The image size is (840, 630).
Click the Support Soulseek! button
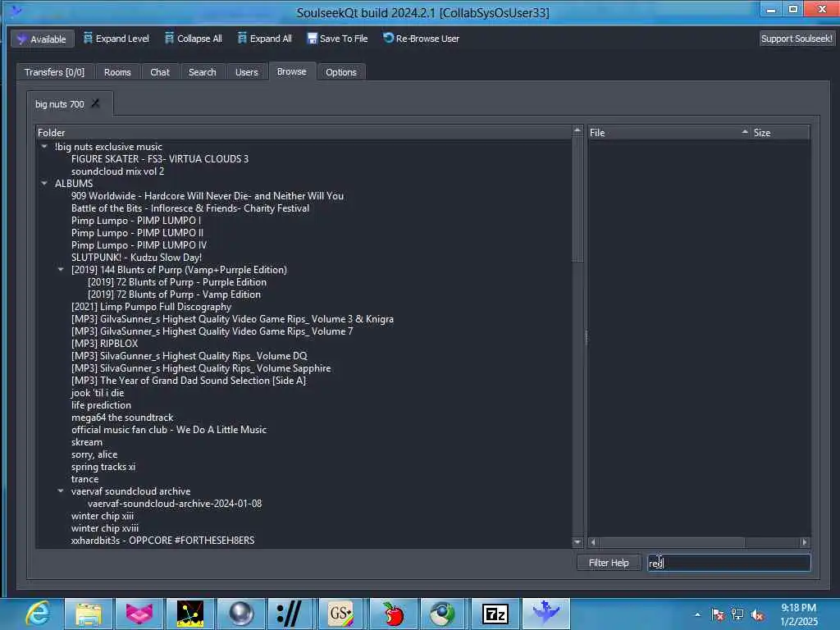coord(796,39)
